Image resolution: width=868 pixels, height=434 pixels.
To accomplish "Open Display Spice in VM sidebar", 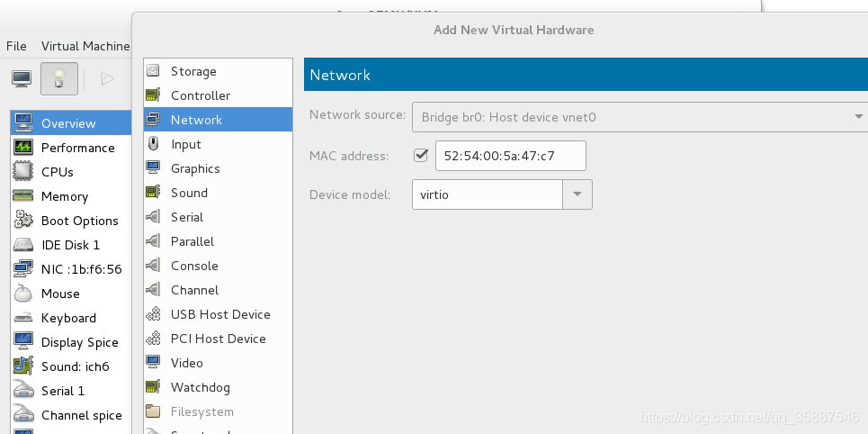I will [x=71, y=342].
